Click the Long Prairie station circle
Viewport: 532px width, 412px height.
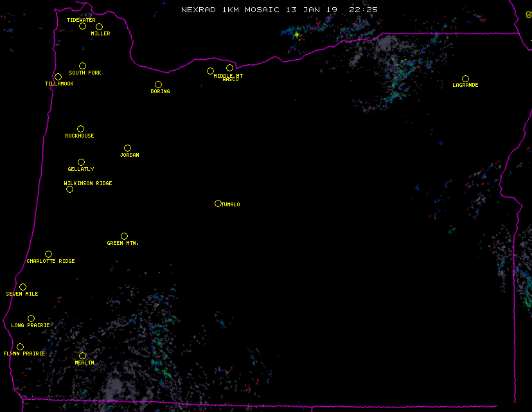31,318
